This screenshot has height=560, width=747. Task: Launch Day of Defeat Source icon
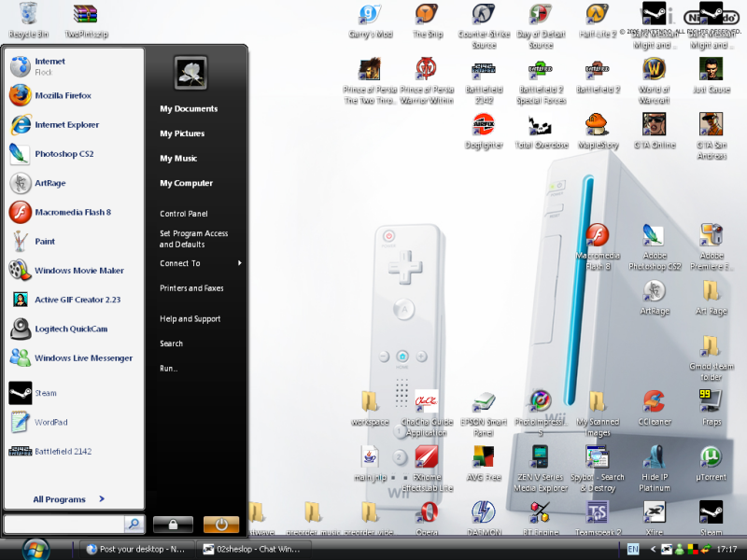(541, 26)
